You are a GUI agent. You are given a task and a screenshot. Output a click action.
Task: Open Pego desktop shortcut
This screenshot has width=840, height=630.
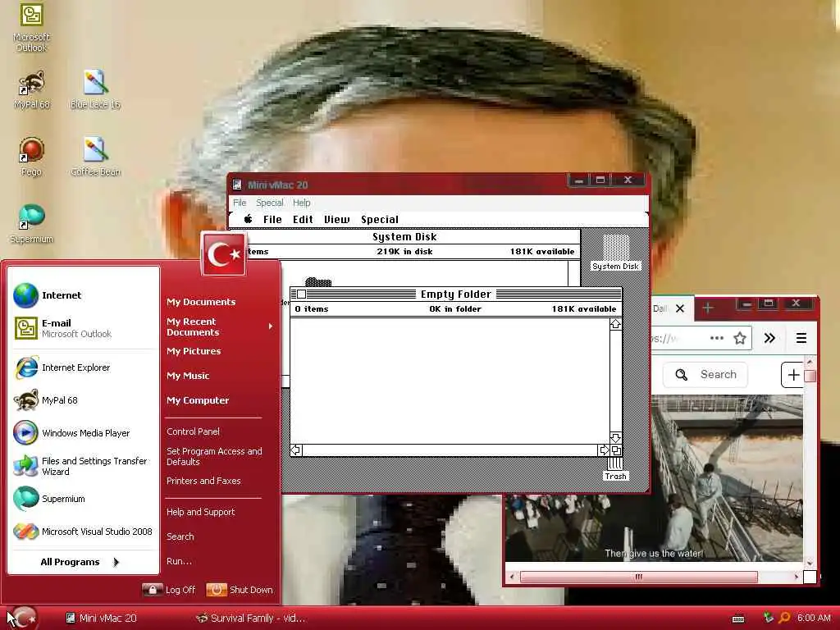pos(31,157)
